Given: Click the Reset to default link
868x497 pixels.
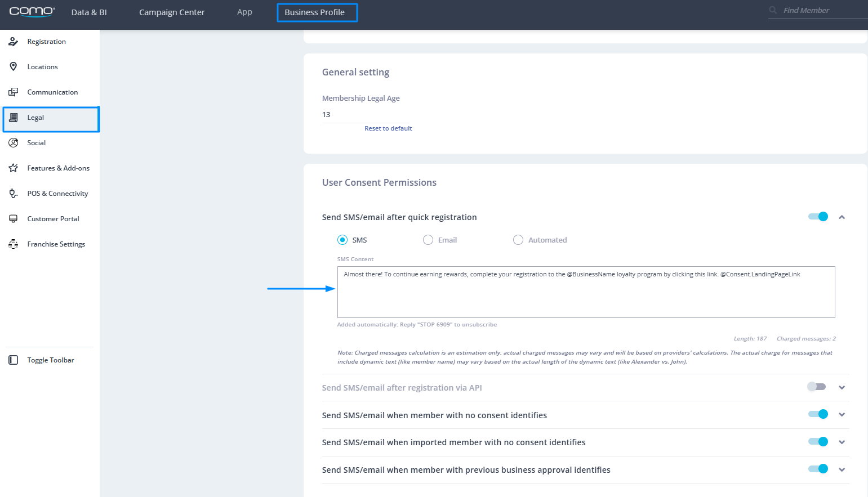Looking at the screenshot, I should point(388,128).
